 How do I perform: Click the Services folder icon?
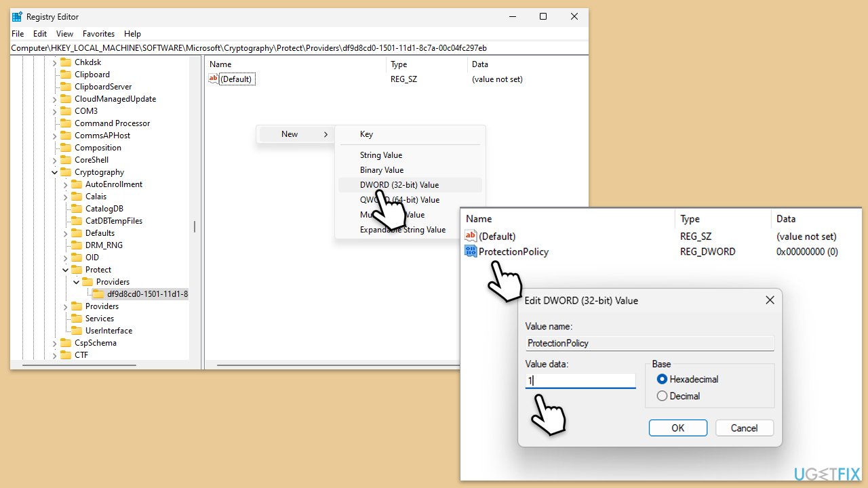coord(77,319)
